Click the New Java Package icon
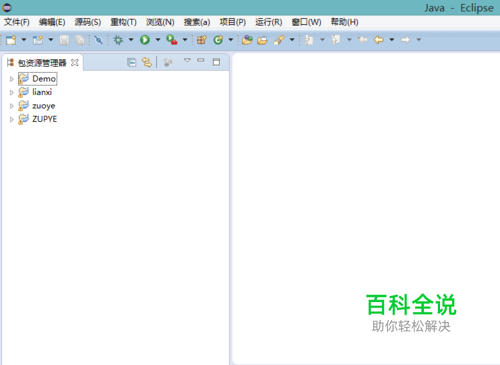Viewport: 500px width, 365px height. pyautogui.click(x=202, y=40)
